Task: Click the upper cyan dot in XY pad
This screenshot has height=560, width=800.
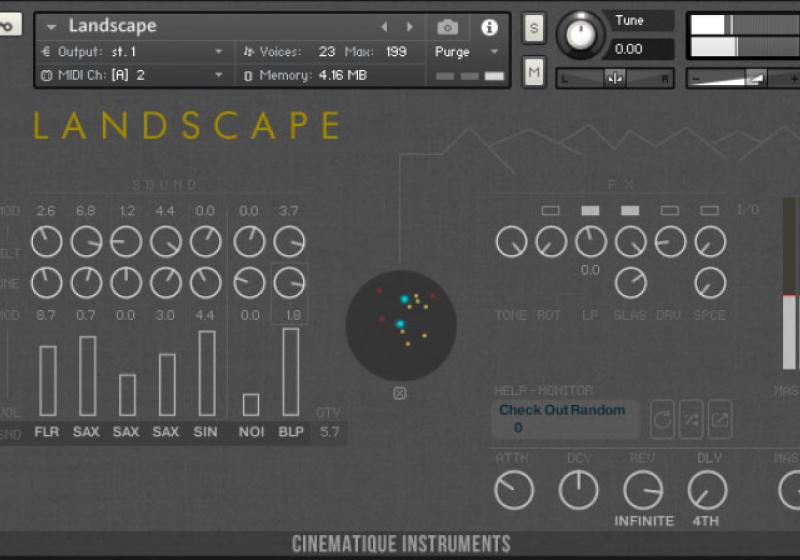Action: 404,299
